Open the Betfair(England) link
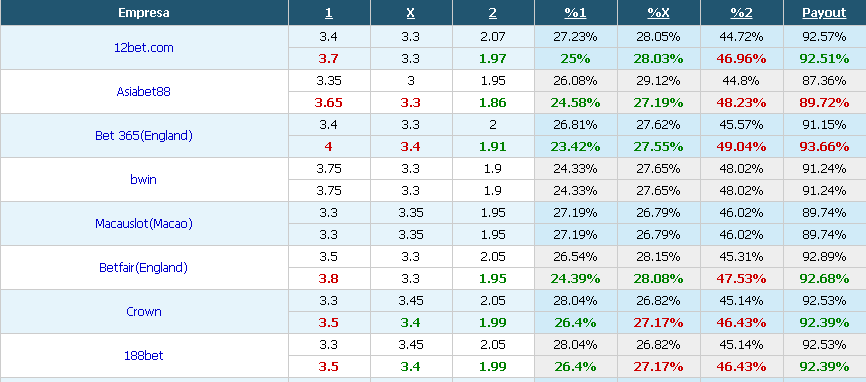Viewport: 866px width, 382px height. click(x=144, y=268)
